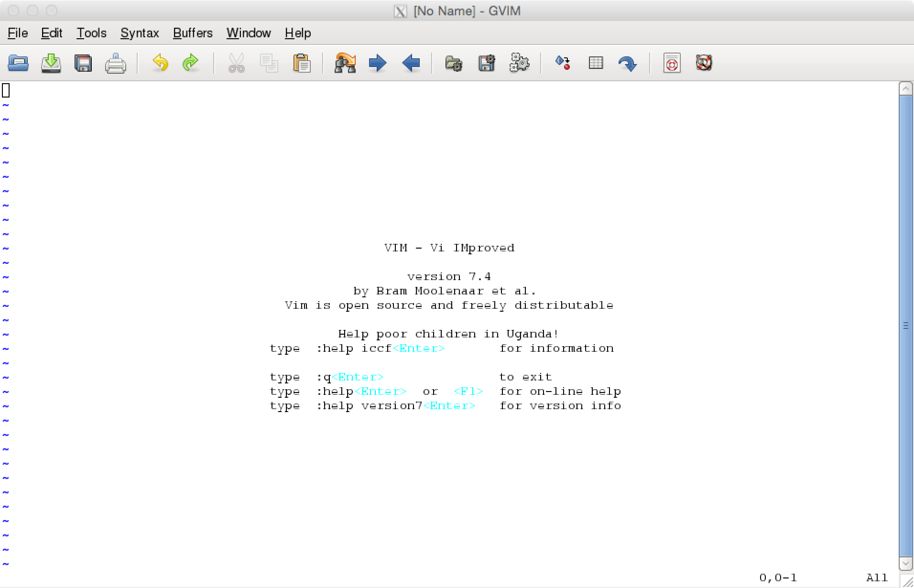This screenshot has width=914, height=588.
Task: Click the Make project icon
Action: coord(563,63)
